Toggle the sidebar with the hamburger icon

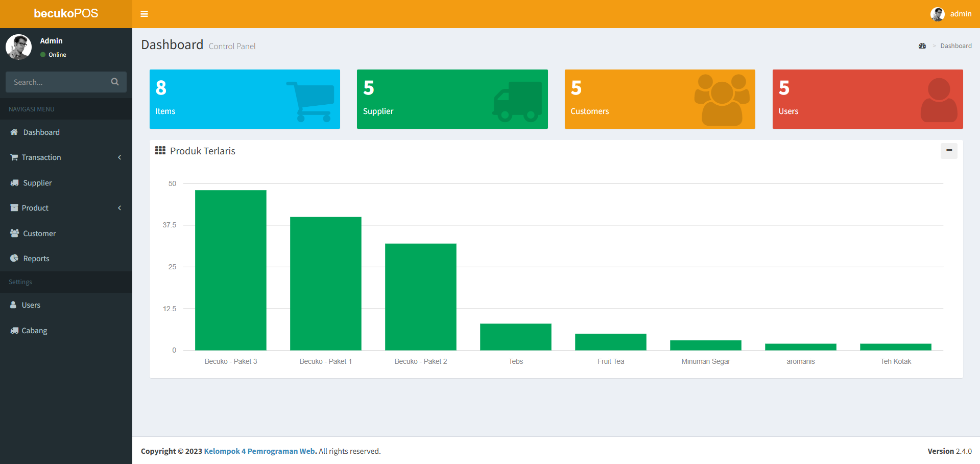(144, 14)
